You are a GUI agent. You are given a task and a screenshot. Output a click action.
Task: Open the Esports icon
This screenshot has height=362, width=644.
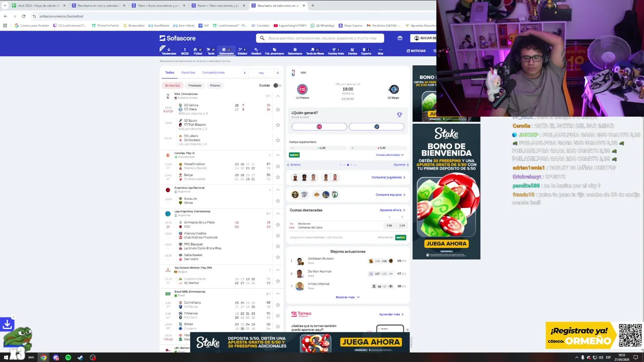tap(366, 51)
